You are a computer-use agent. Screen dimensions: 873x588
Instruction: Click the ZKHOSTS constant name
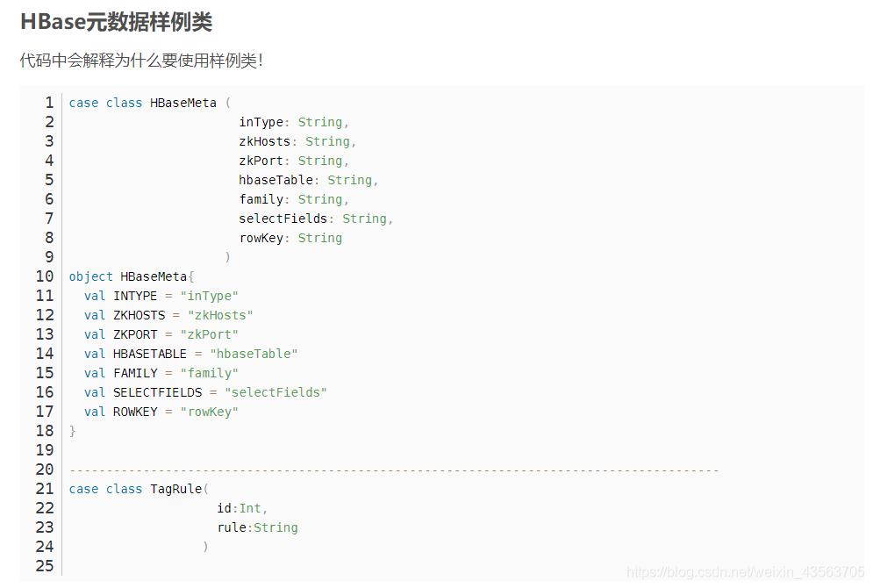tap(140, 315)
